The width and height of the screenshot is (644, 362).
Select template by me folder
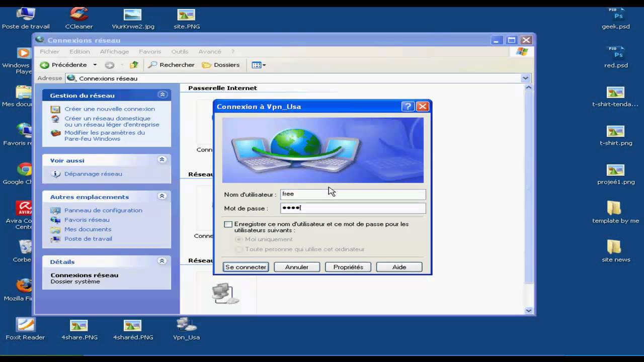coord(615,212)
